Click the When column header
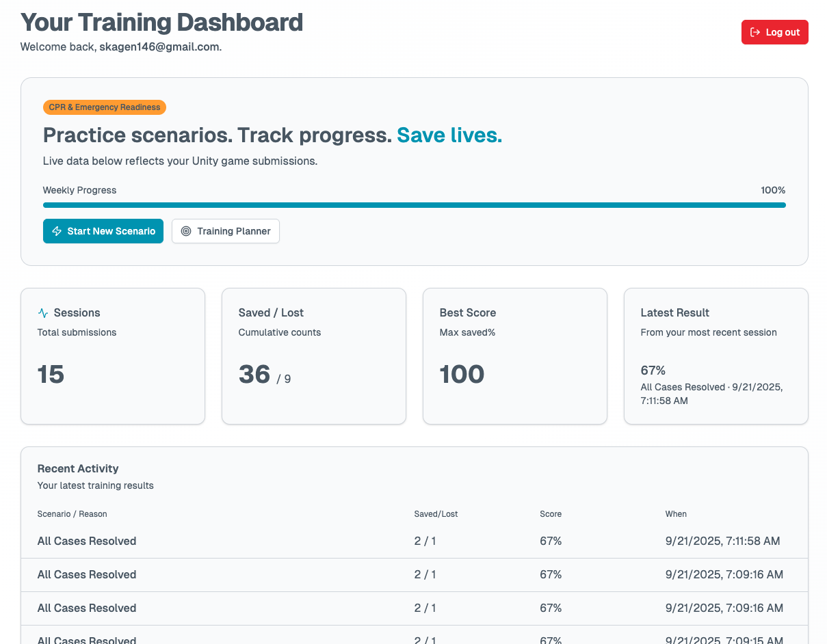This screenshot has height=644, width=827. pyautogui.click(x=676, y=514)
